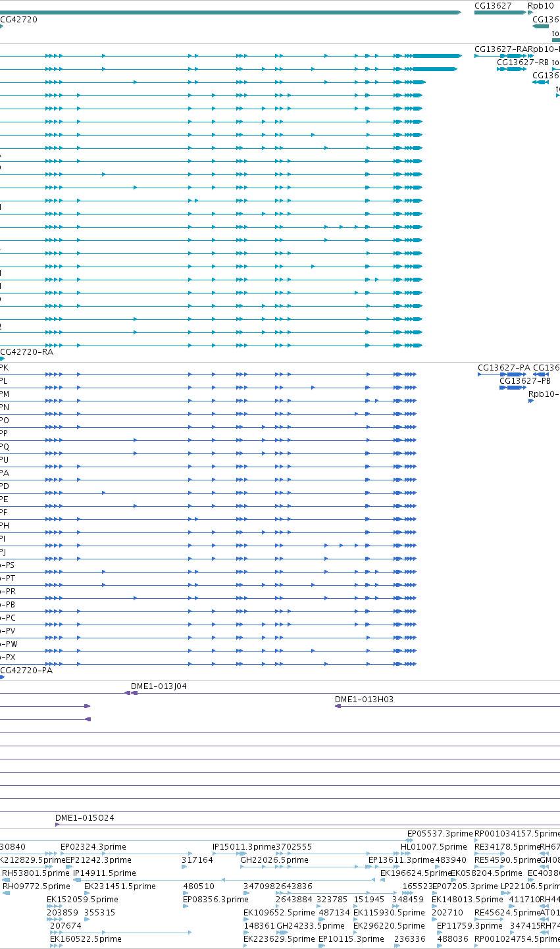Select EST RE34178.5prime
Image resolution: width=560 pixels, height=949 pixels.
(x=507, y=847)
